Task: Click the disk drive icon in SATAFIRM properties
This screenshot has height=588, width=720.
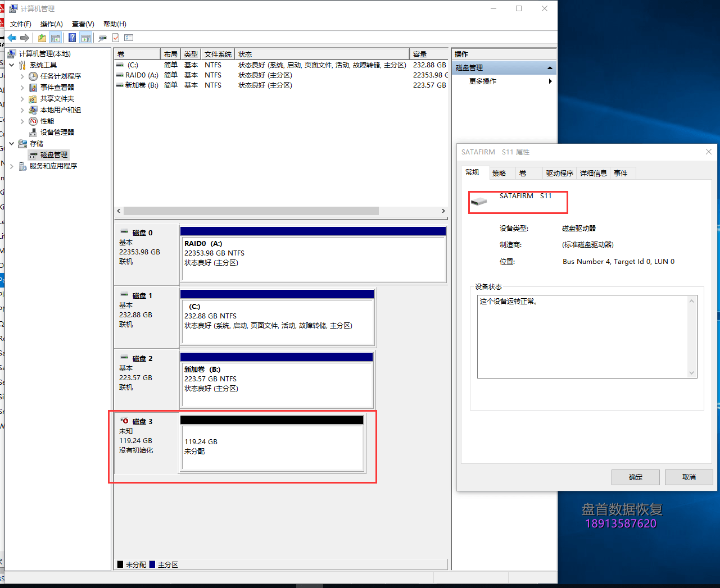Action: [479, 201]
